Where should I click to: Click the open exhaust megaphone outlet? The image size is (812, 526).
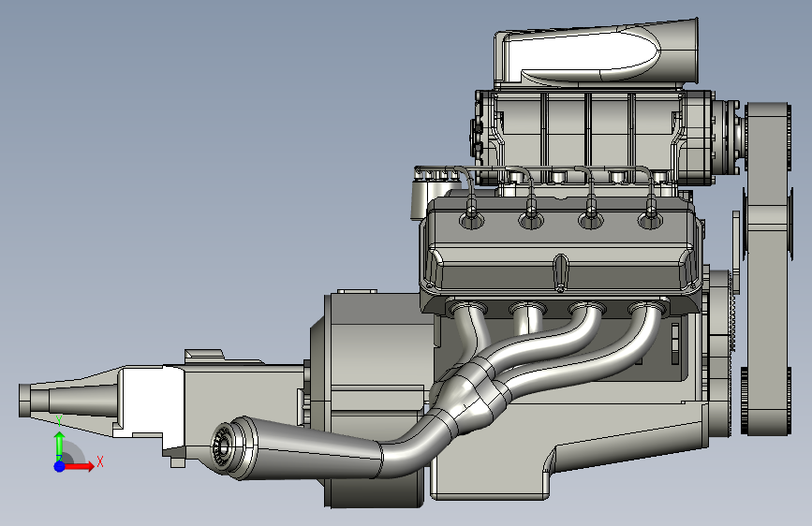[x=224, y=446]
